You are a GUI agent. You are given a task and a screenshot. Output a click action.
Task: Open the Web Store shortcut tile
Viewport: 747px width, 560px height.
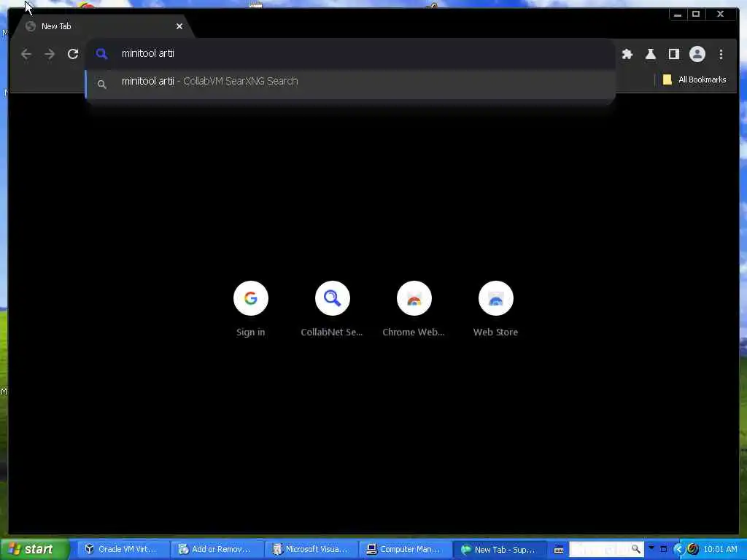495,309
